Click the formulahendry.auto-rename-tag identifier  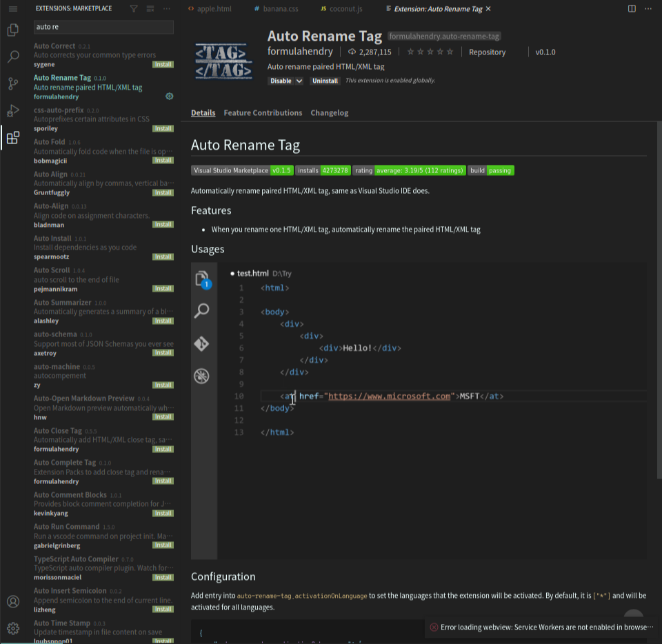444,37
